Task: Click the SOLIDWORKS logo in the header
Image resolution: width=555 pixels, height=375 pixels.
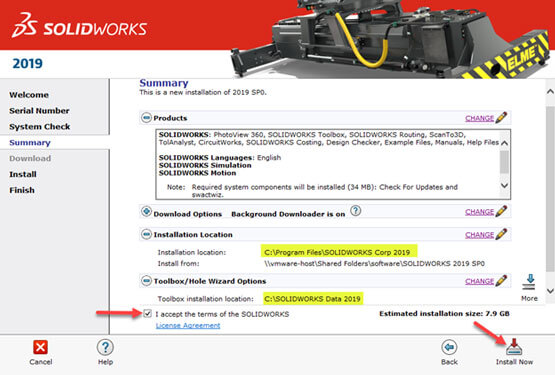Action: click(x=79, y=25)
